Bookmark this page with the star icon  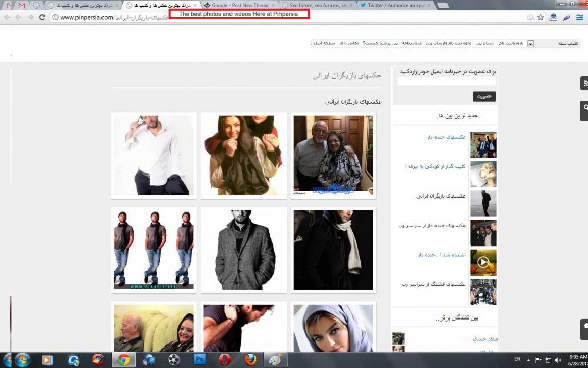(x=541, y=17)
